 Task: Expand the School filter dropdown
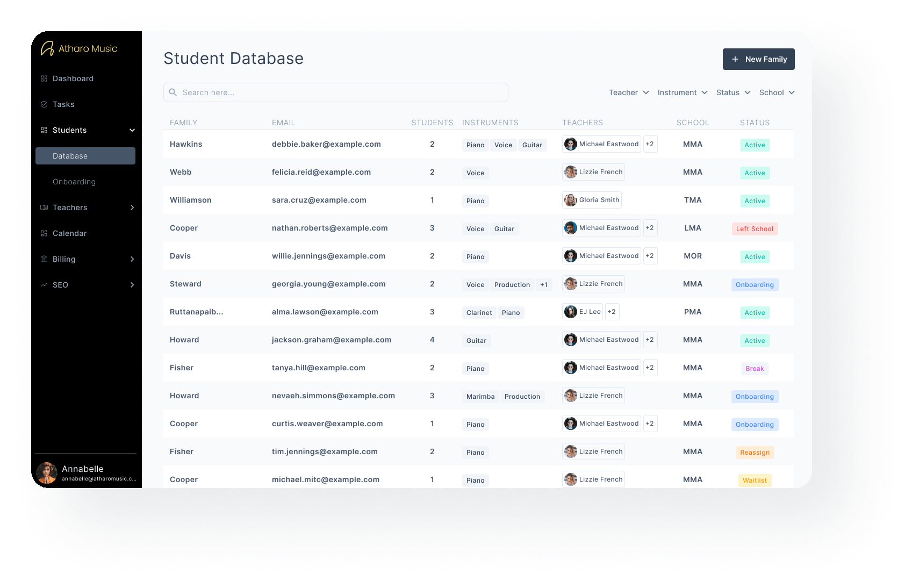point(777,92)
